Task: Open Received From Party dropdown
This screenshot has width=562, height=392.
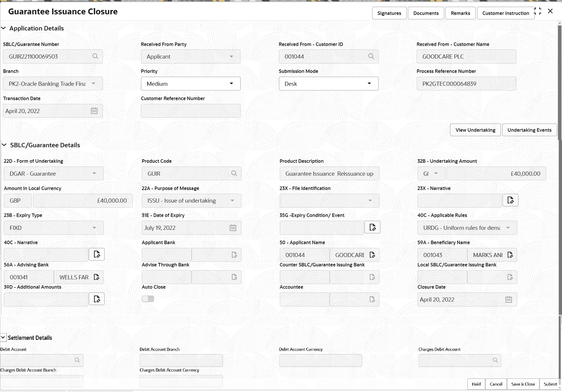Action: pyautogui.click(x=190, y=57)
